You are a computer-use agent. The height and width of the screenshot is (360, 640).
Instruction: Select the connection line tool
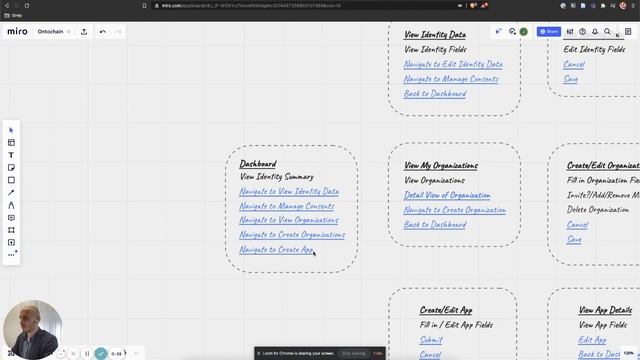click(11, 193)
